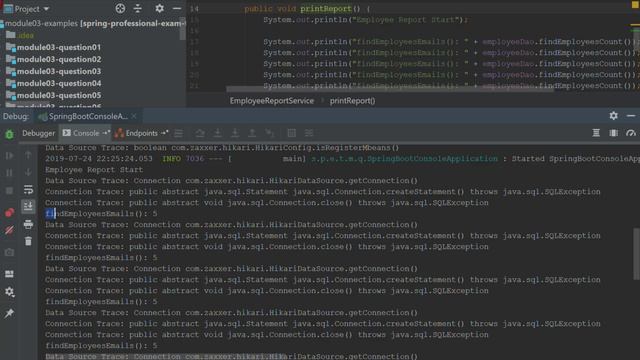Click Force Step Into icon in debug toolbar

click(235, 133)
